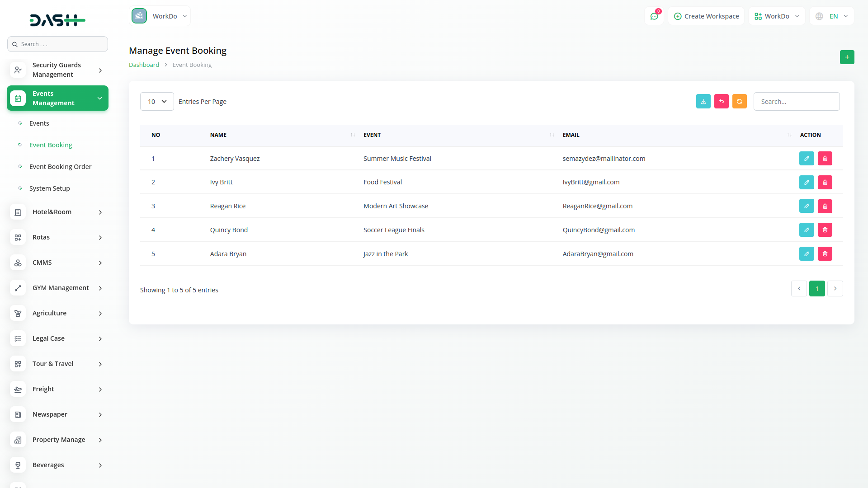
Task: Expand Security Guards Management menu
Action: click(57, 70)
